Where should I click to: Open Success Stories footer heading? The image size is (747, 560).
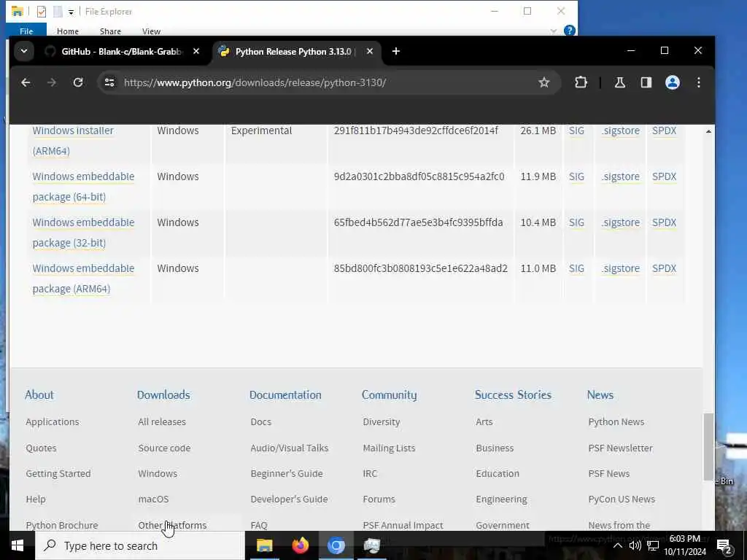(513, 394)
